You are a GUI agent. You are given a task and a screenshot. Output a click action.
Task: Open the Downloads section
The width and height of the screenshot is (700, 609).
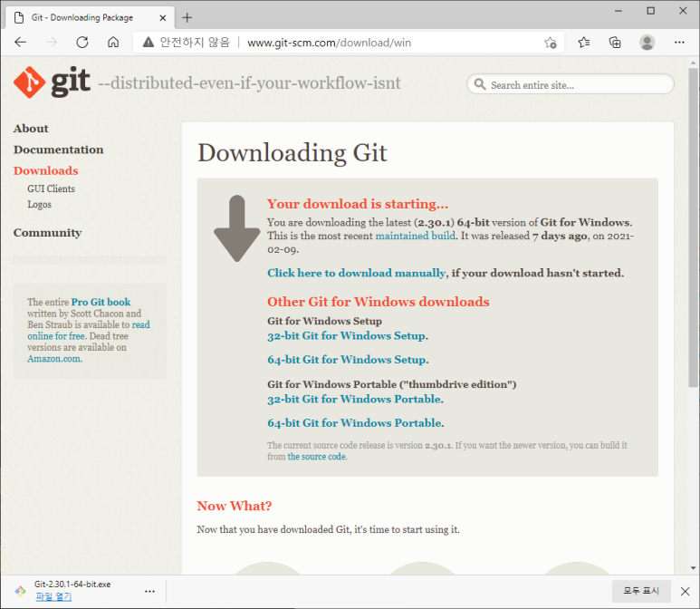coord(46,170)
